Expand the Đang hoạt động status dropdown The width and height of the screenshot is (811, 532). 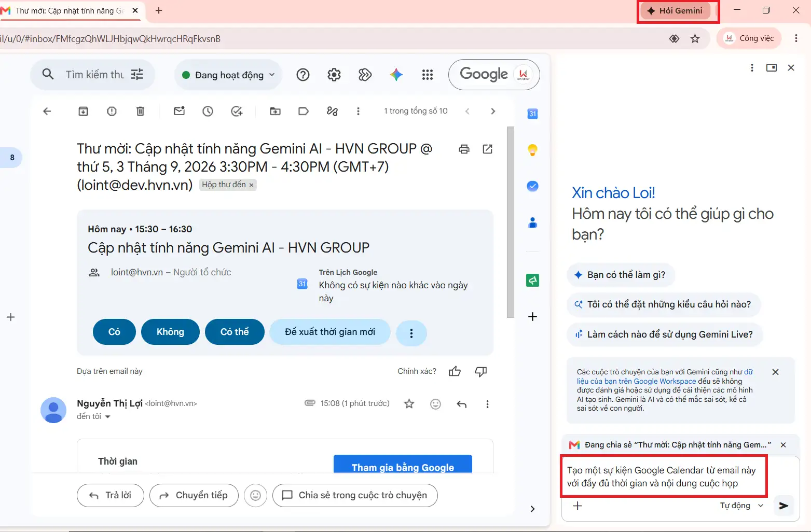pos(228,75)
